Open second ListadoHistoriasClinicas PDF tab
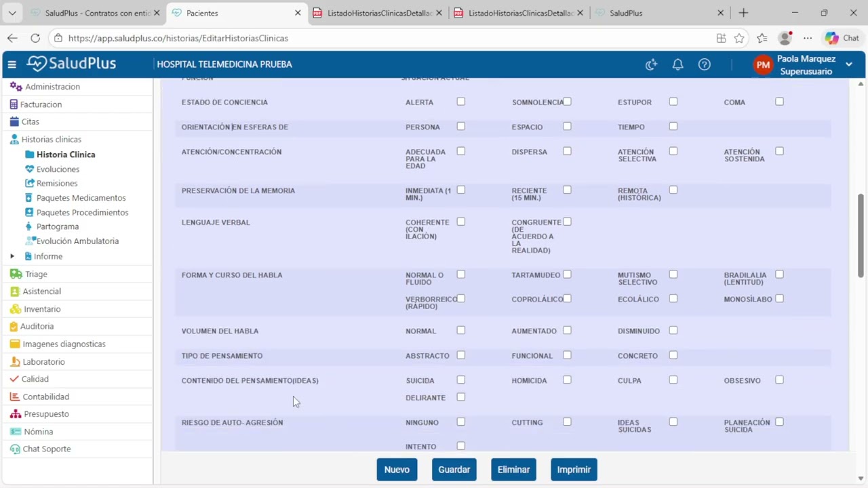The image size is (868, 488). point(518,13)
